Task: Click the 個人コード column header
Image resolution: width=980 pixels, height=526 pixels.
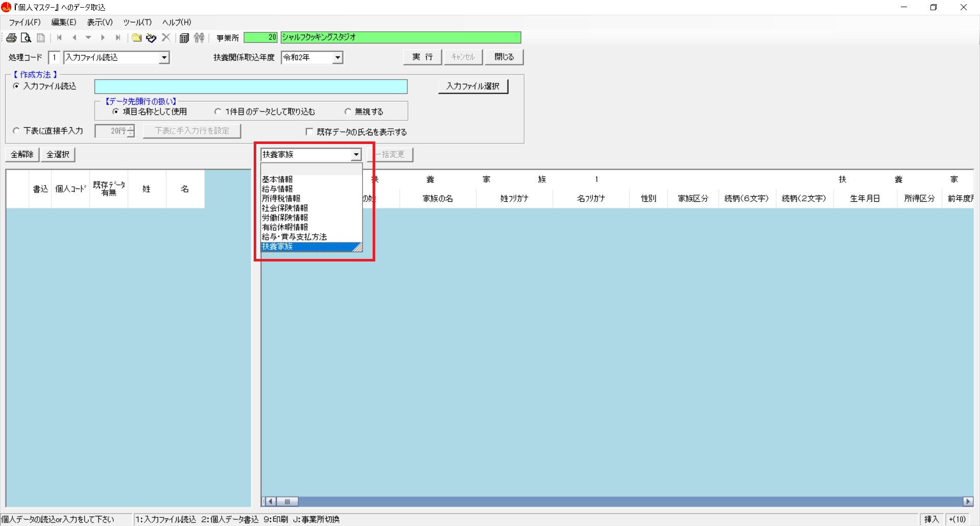Action: click(x=70, y=189)
